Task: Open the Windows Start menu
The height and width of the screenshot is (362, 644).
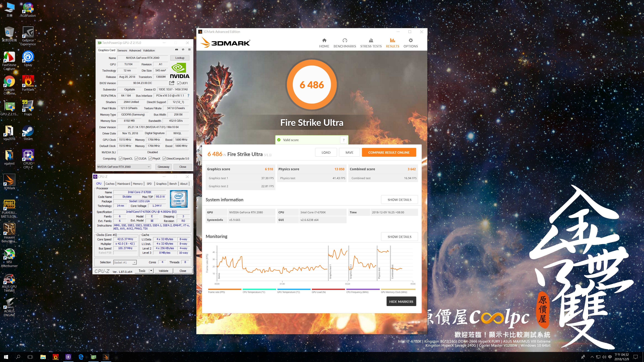Action: tap(6, 357)
